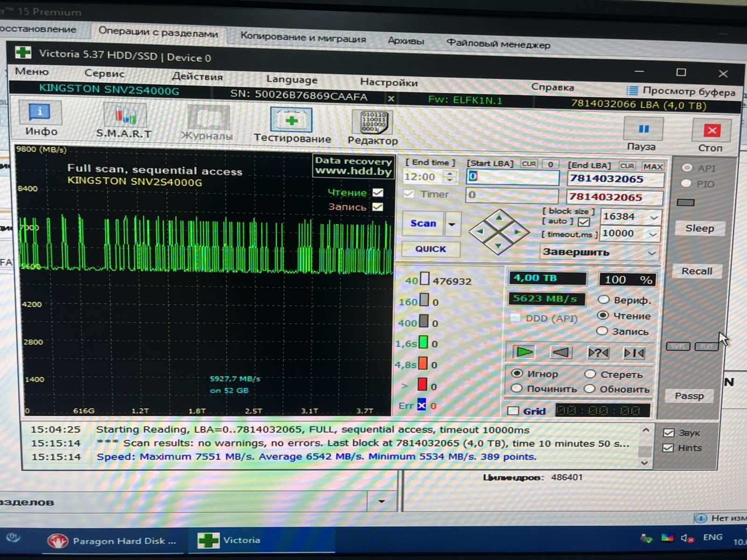Click the Start LBA input field
This screenshot has width=747, height=560.
[512, 176]
